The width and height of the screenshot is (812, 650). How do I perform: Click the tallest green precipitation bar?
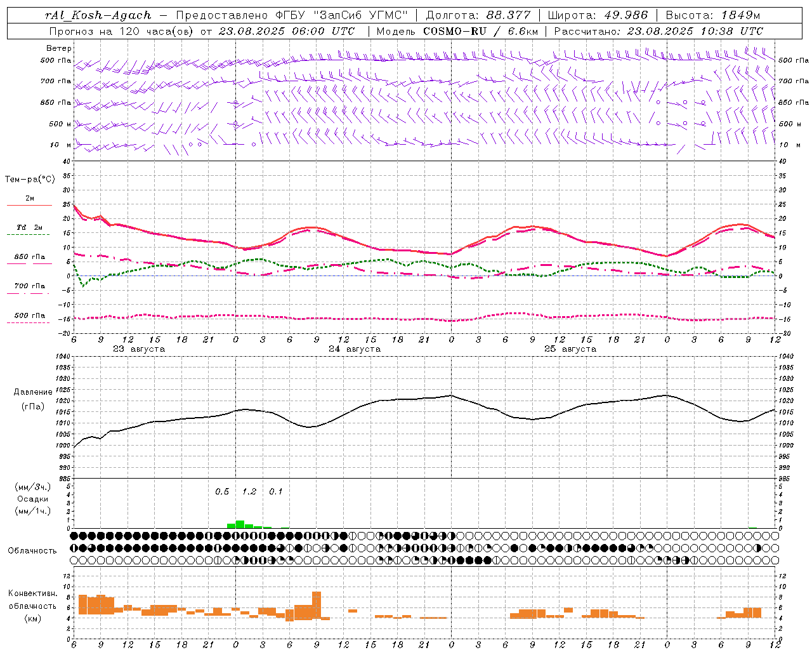240,524
